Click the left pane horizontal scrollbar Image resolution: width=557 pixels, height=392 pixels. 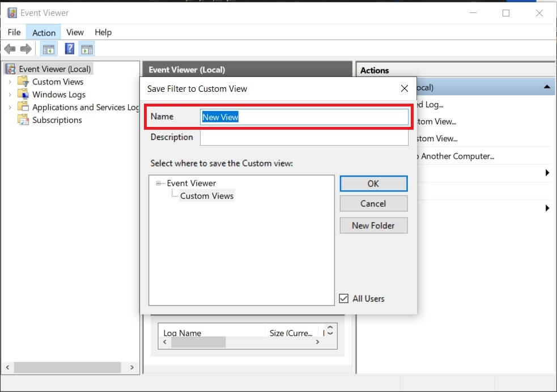[x=68, y=368]
